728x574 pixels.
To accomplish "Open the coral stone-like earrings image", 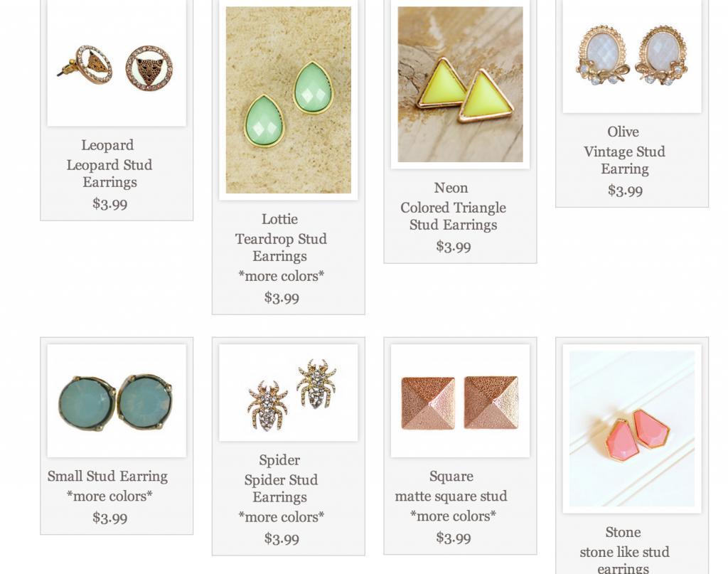I will (632, 429).
